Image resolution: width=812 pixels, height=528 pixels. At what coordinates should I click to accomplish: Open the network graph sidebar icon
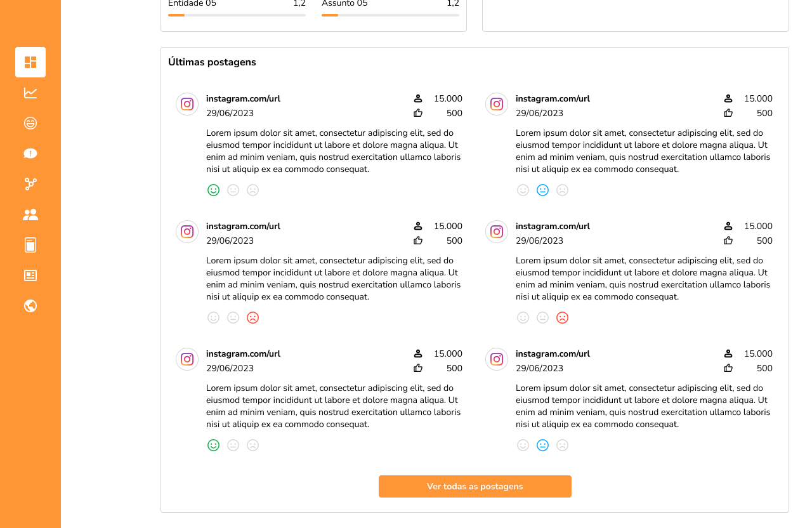point(30,184)
